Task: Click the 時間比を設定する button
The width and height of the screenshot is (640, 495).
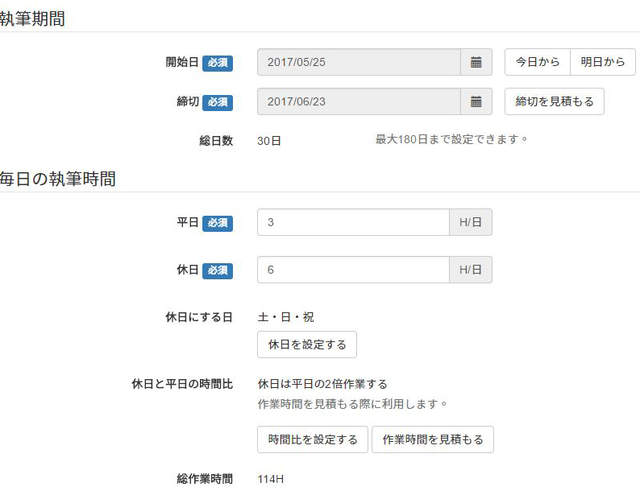Action: [312, 440]
